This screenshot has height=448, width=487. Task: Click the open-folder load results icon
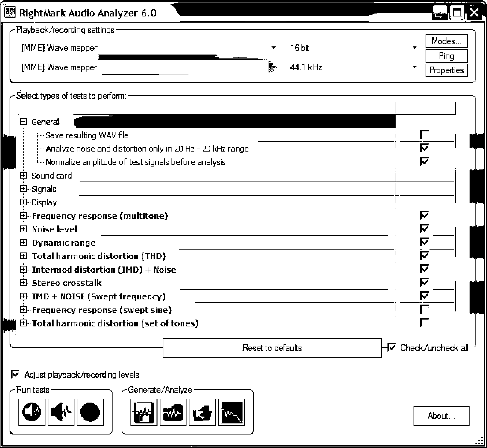point(202,412)
